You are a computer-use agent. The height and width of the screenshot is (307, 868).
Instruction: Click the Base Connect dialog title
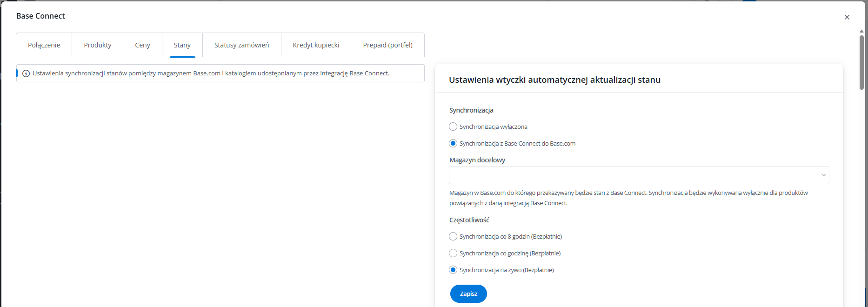pos(40,16)
